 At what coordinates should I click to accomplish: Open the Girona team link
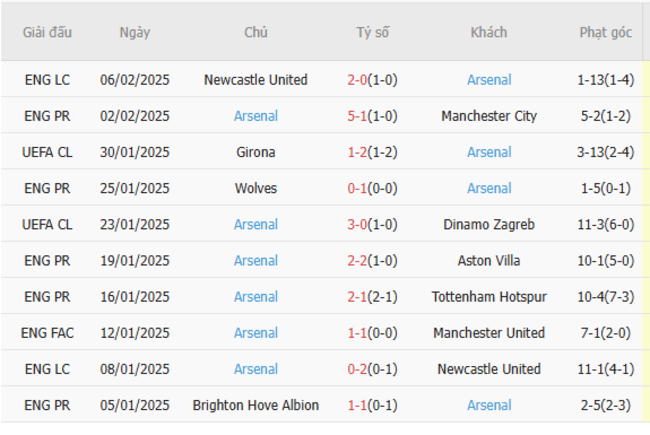click(x=255, y=152)
